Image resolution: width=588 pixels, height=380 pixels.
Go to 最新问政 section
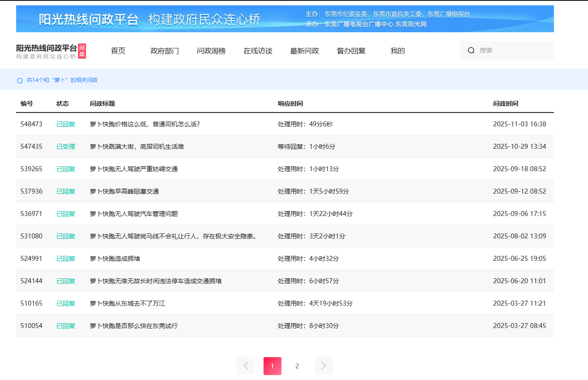[x=304, y=51]
